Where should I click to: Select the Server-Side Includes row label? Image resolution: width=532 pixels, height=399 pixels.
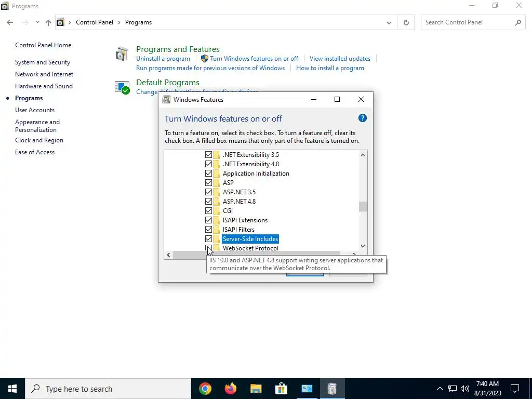coord(250,239)
